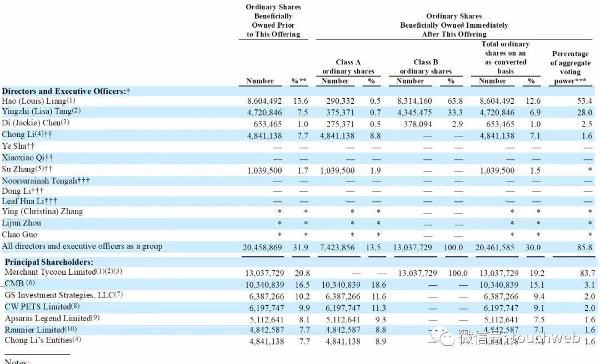Click Merchant Tycoon Limited shareholder name
This screenshot has width=600, height=364.
point(63,272)
